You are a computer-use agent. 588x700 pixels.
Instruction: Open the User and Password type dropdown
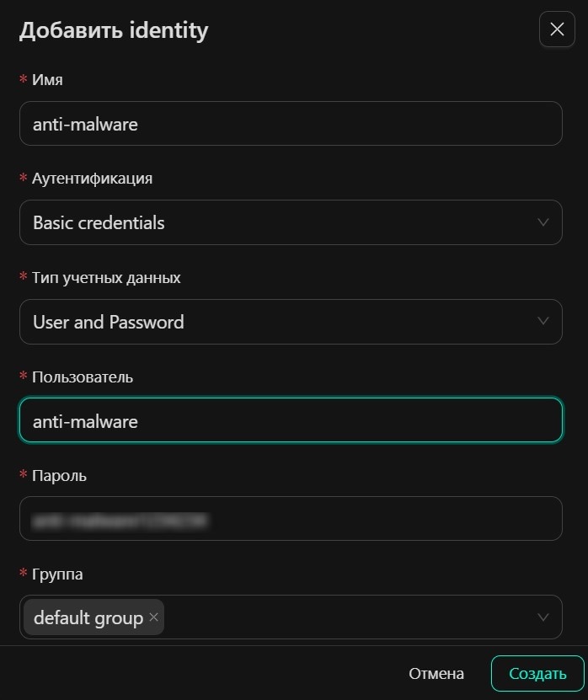[278, 322]
